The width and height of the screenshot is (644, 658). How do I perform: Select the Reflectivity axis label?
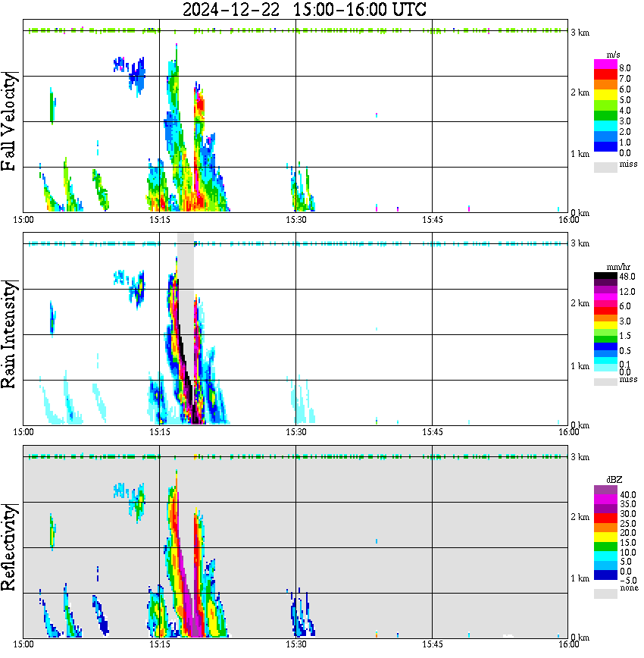pyautogui.click(x=9, y=547)
